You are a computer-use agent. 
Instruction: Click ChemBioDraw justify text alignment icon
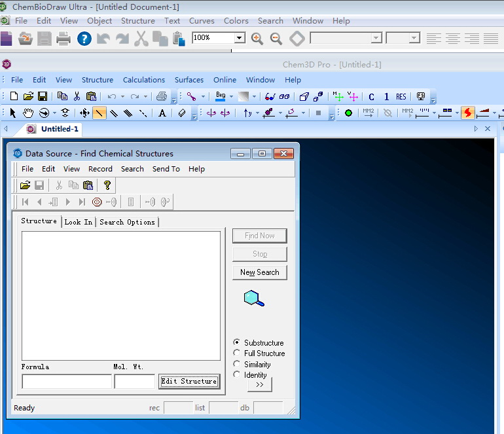point(491,38)
